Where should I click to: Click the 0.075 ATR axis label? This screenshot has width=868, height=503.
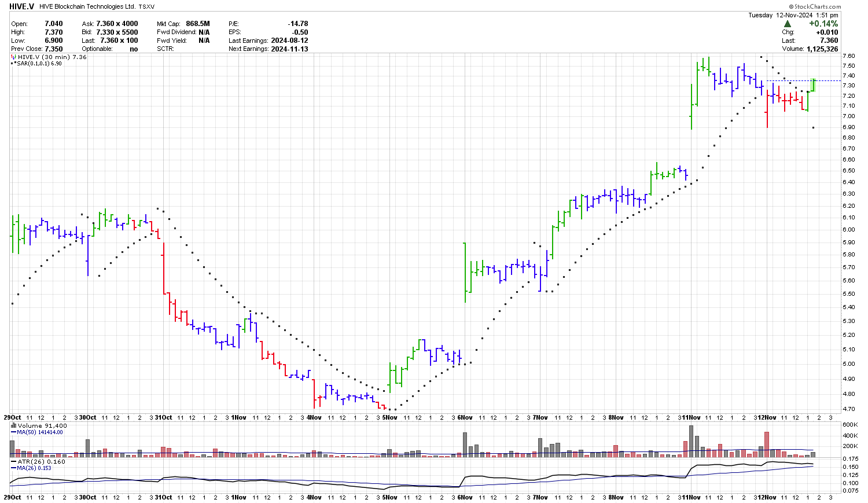coord(850,491)
